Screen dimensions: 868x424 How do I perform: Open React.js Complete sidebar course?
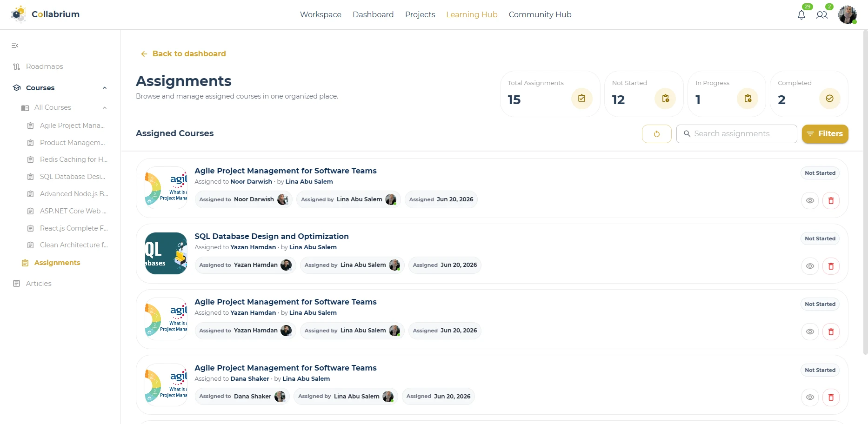pos(74,228)
